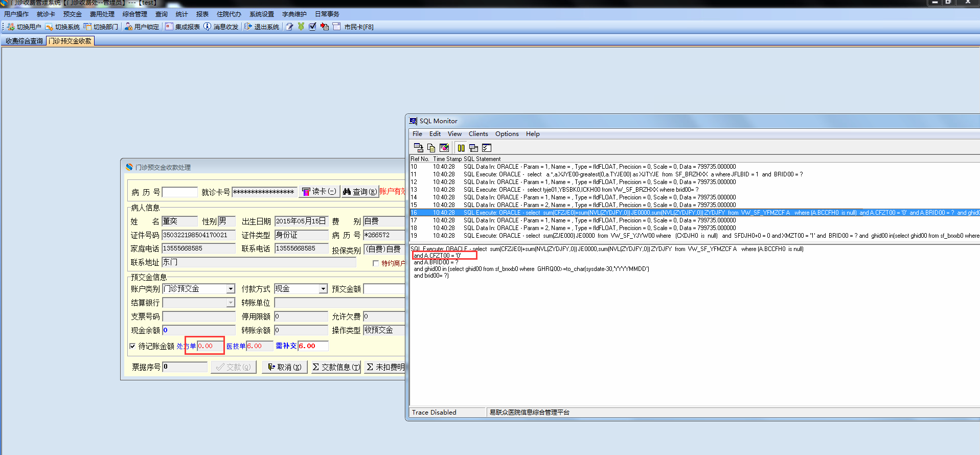Switch to the 收费综合查询 tab

coord(24,41)
